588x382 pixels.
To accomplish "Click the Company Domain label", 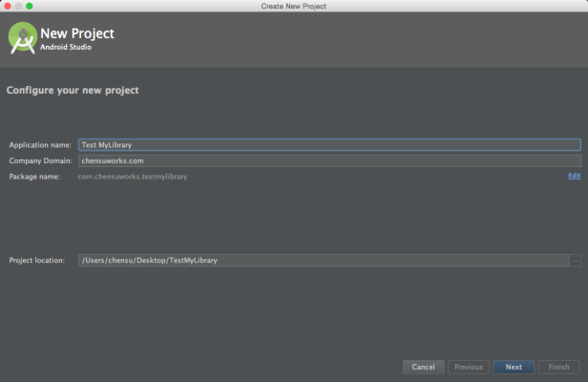I will pyautogui.click(x=40, y=160).
